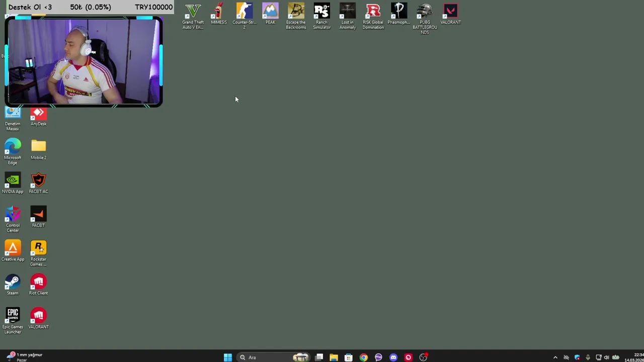Launch MIMESIS from the desktop

219,14
